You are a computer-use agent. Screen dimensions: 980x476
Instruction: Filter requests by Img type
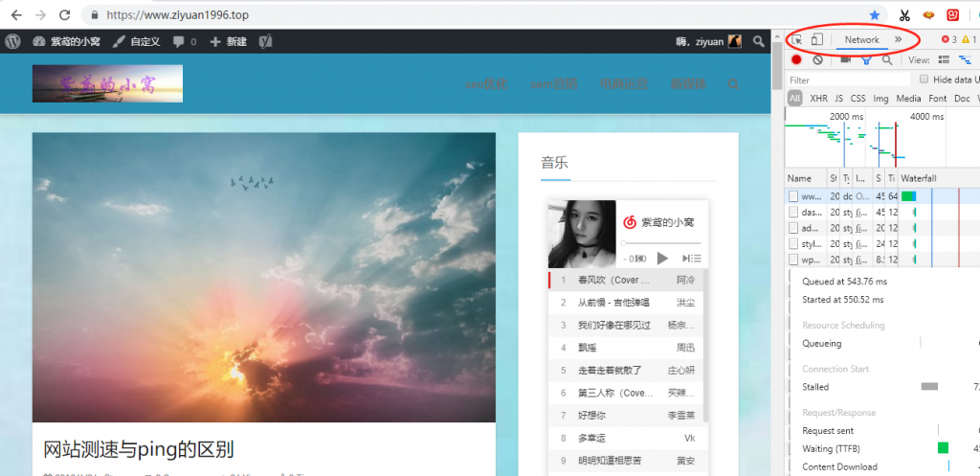pos(880,99)
